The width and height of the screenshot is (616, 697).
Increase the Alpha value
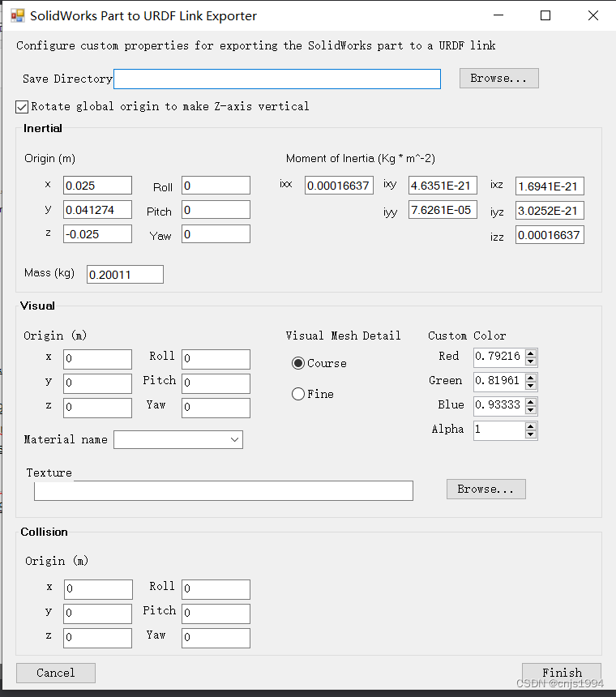click(531, 426)
